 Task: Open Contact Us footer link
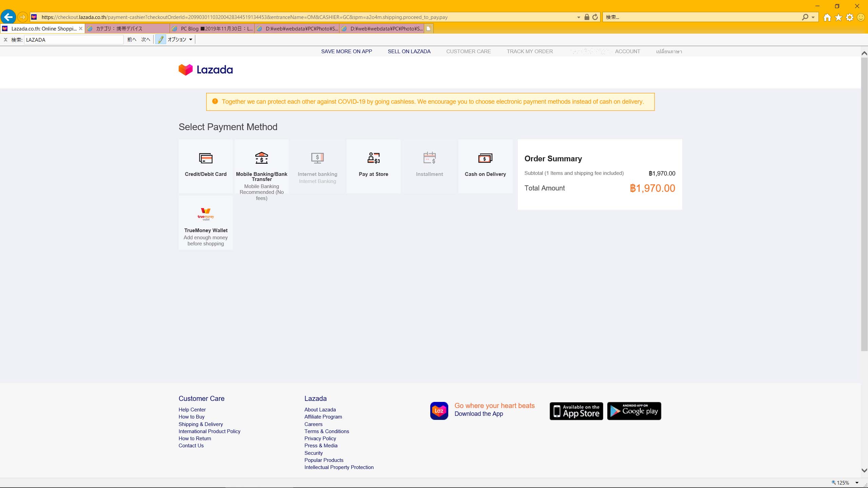(191, 446)
